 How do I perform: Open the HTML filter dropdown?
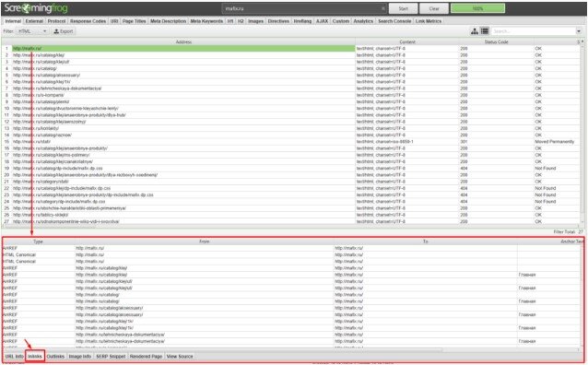[x=32, y=31]
